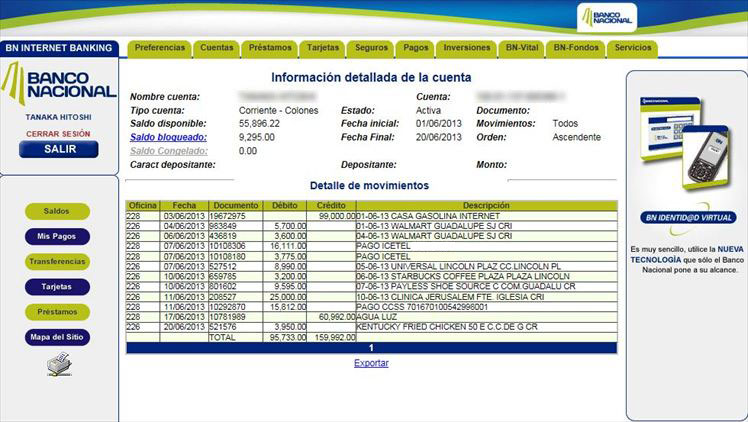Click the Transferencias sidebar button
This screenshot has height=422, width=748.
point(57,262)
